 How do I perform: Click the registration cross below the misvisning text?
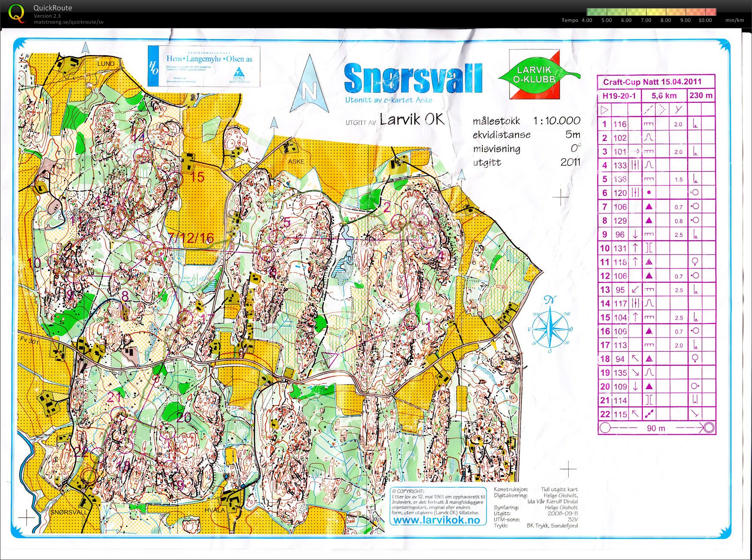pyautogui.click(x=560, y=197)
